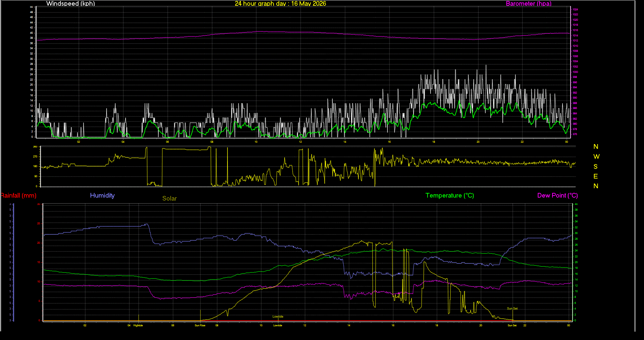Select the Solar legend label
The image size is (644, 340).
pos(169,199)
